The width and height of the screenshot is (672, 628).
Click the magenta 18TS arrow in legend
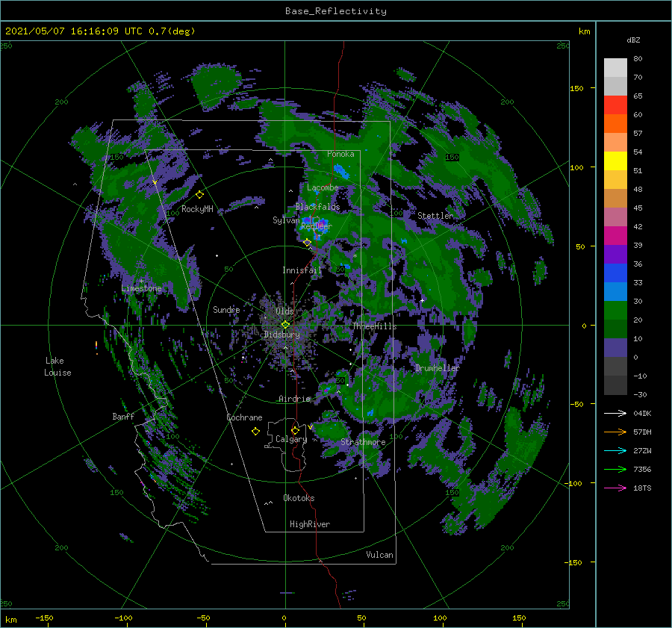coord(615,488)
